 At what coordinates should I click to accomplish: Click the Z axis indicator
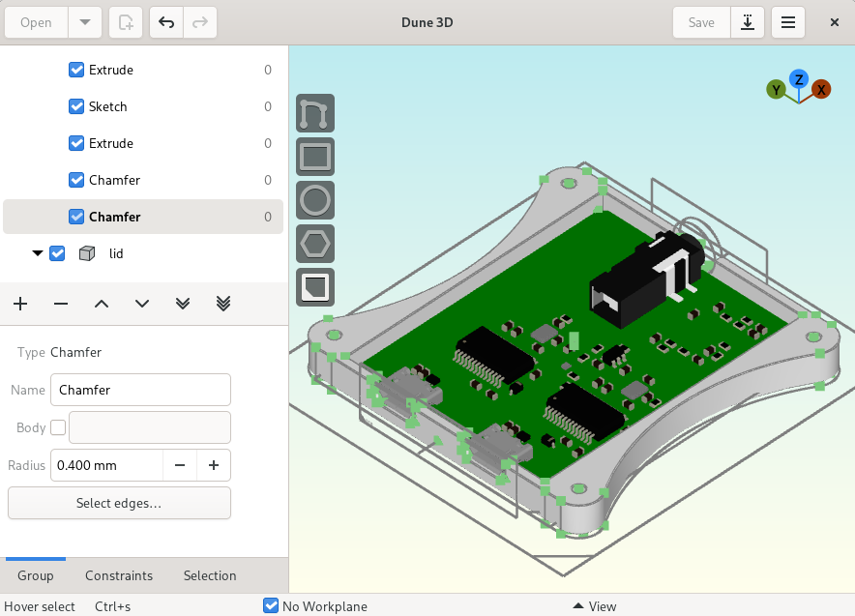tap(799, 79)
